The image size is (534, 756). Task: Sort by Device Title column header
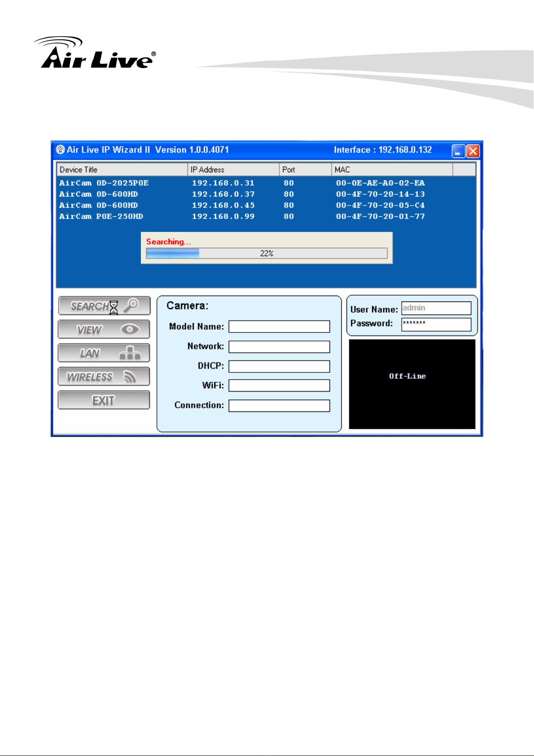[x=122, y=170]
